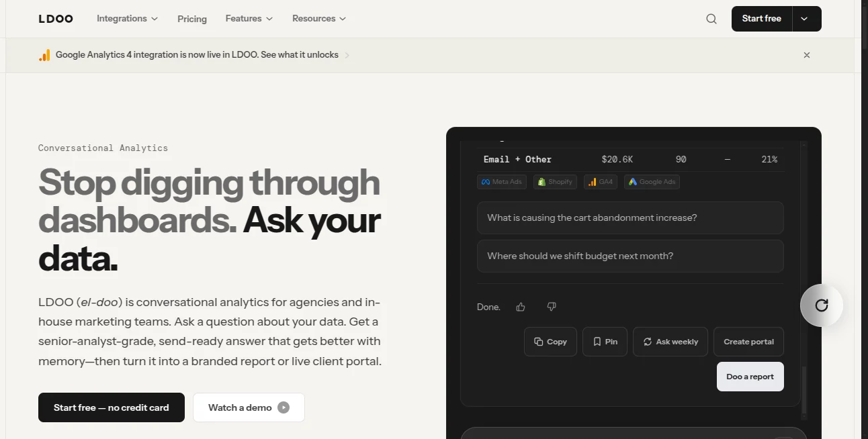The width and height of the screenshot is (868, 439).
Task: Expand the Resources menu
Action: [x=319, y=19]
